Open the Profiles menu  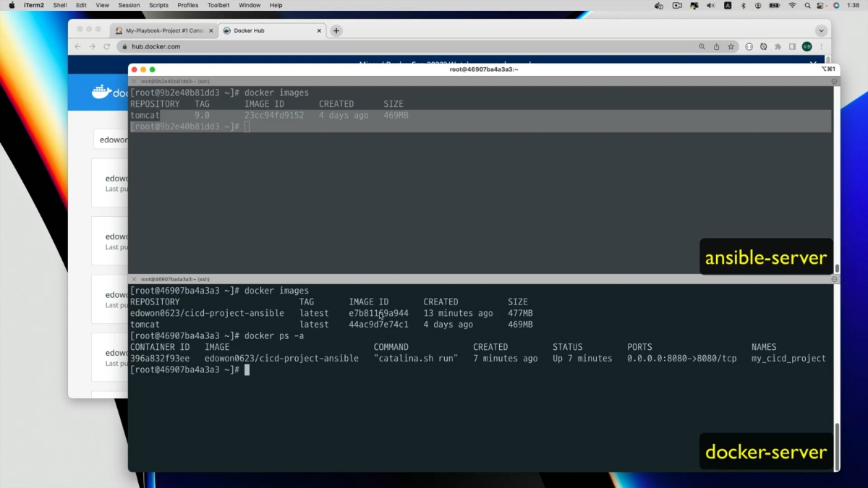(x=188, y=5)
